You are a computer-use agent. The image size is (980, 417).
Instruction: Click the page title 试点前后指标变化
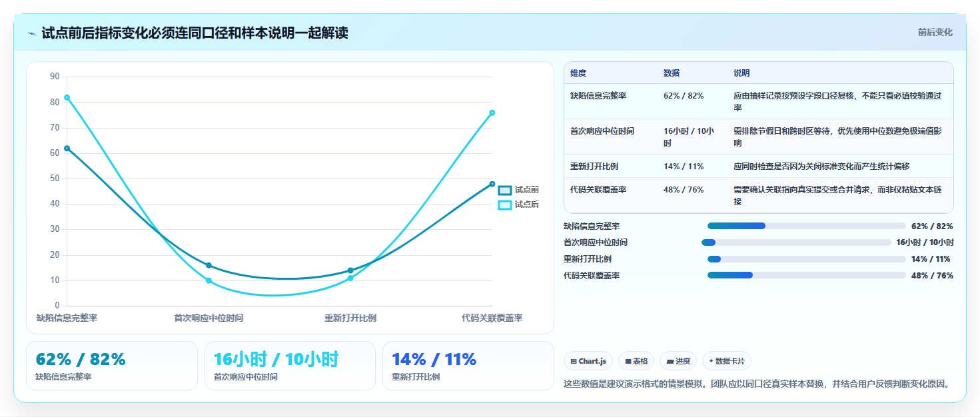tap(195, 33)
